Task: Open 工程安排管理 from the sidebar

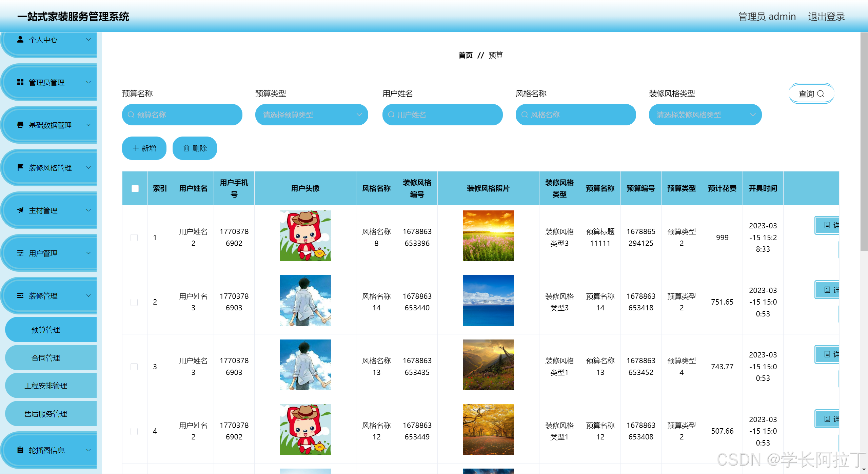Action: coord(46,385)
